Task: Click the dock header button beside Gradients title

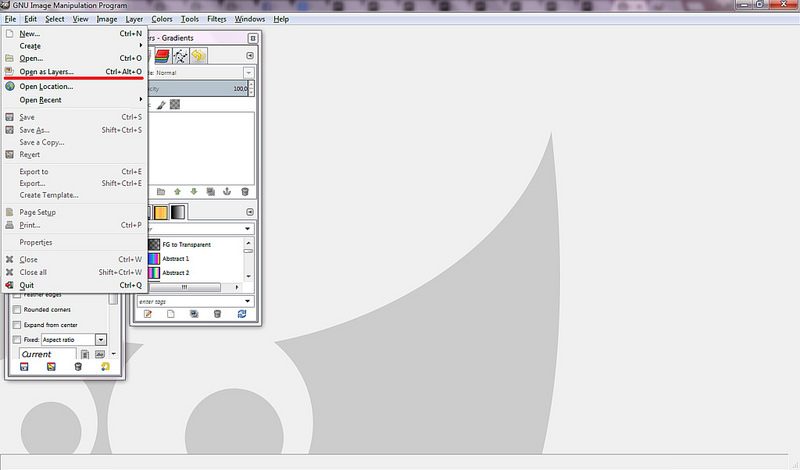Action: pos(253,38)
